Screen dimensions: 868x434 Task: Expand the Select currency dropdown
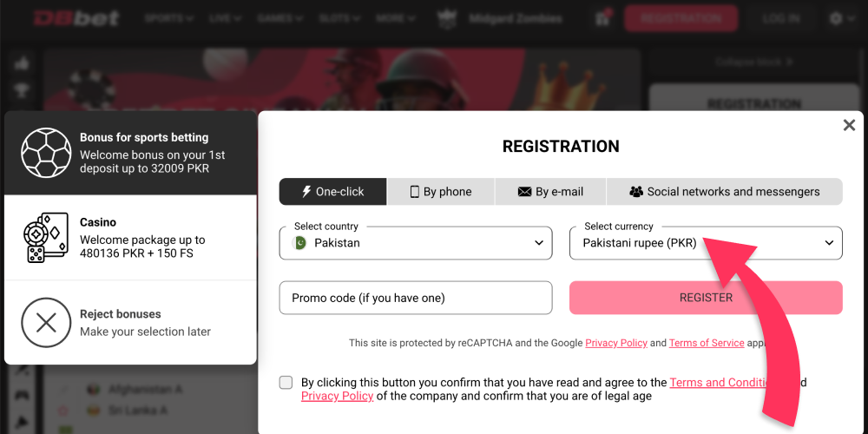(x=706, y=243)
